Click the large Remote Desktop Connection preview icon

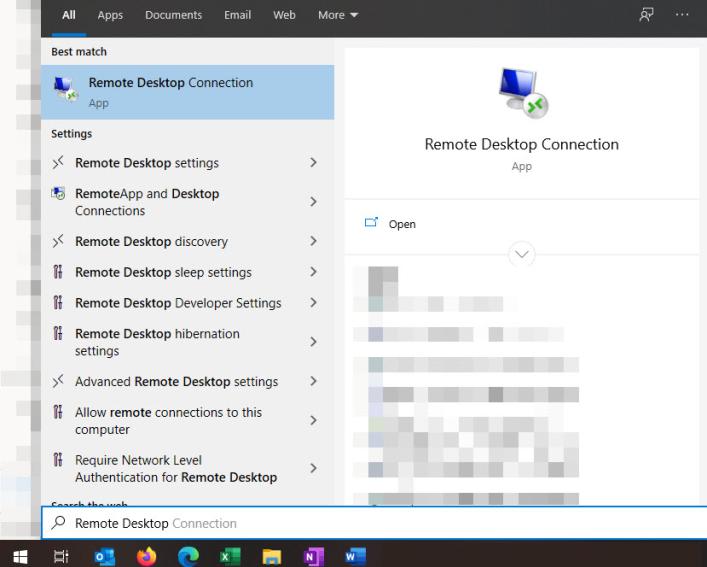[x=523, y=93]
